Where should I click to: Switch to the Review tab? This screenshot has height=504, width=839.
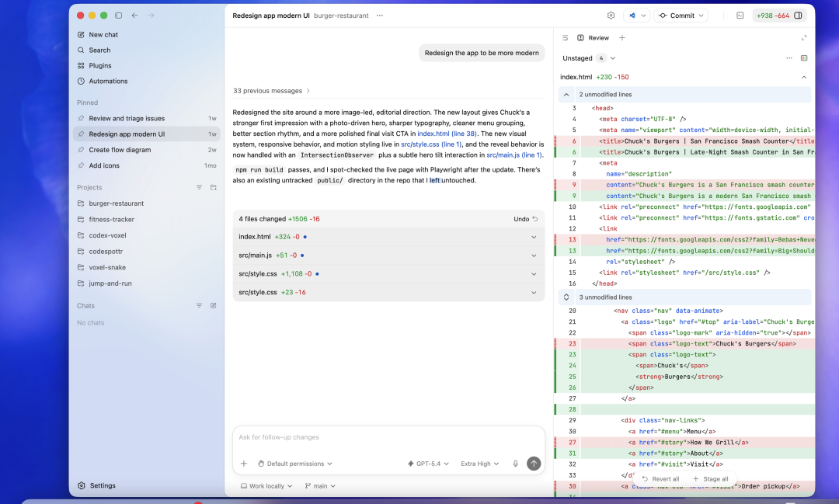(593, 38)
